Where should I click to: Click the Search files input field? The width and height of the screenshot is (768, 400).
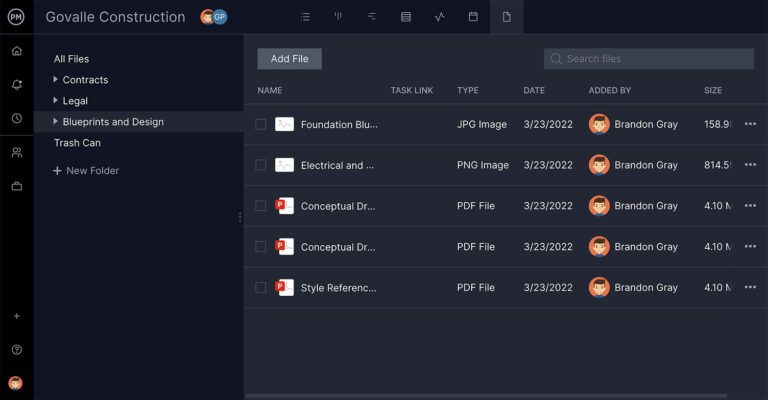[x=655, y=59]
